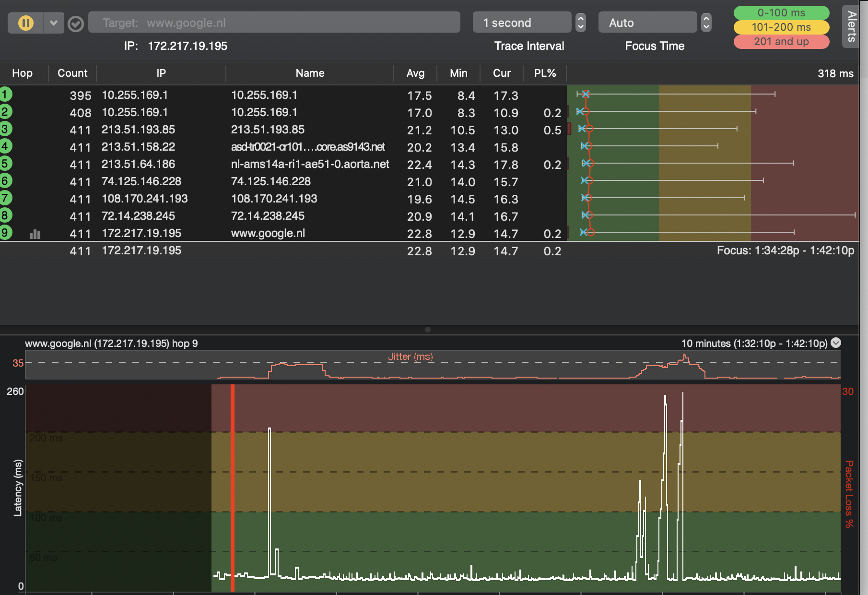Sort by the PL% column header
Image resolution: width=868 pixels, height=595 pixels.
(x=545, y=73)
